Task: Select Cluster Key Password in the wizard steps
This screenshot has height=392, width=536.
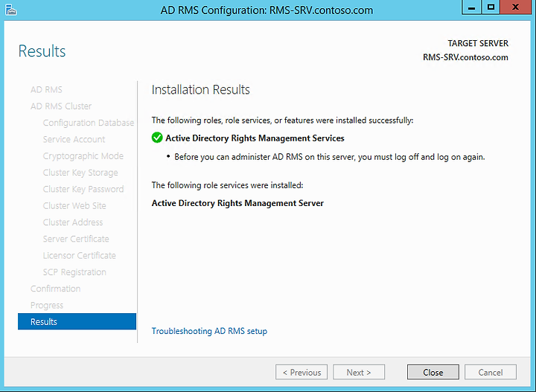Action: pos(83,189)
